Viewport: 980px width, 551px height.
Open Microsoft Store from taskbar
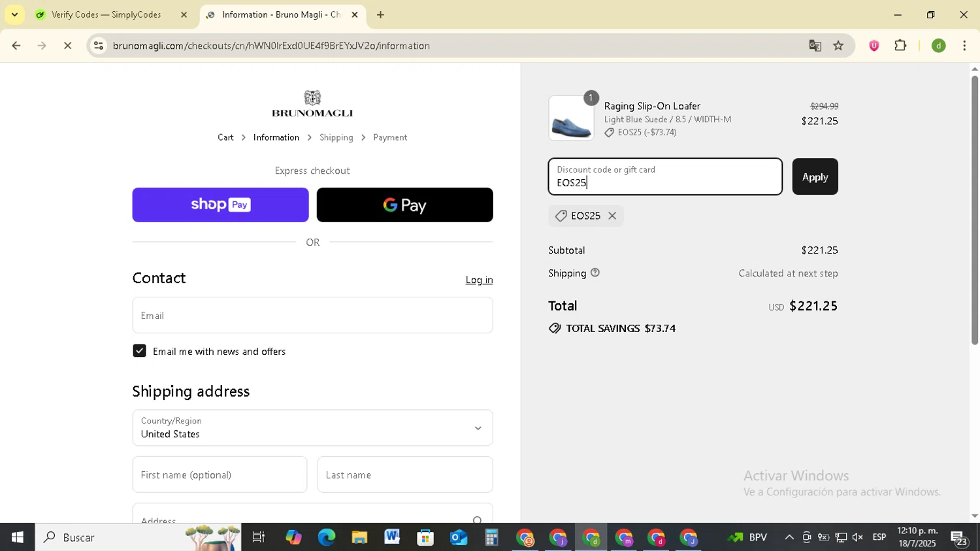point(425,537)
